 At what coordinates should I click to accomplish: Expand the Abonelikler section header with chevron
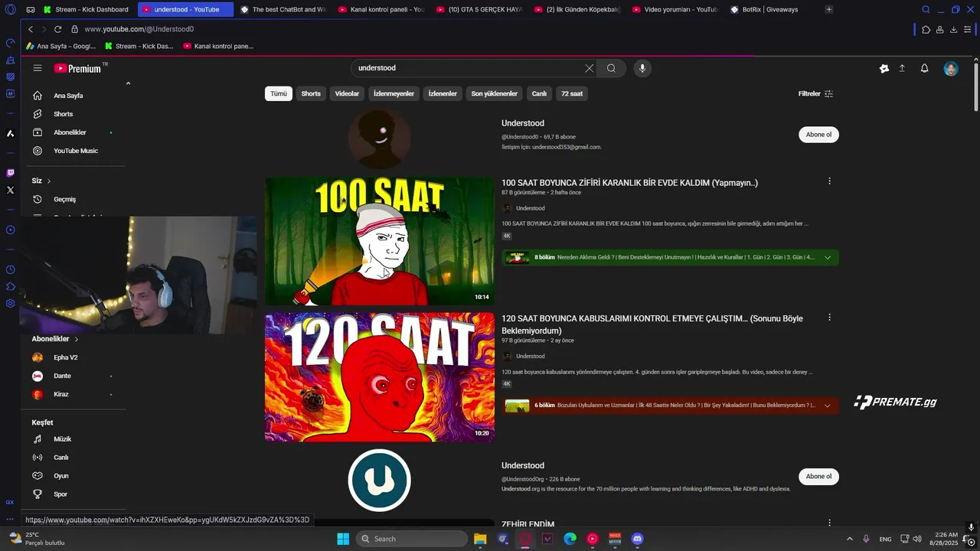pyautogui.click(x=55, y=339)
